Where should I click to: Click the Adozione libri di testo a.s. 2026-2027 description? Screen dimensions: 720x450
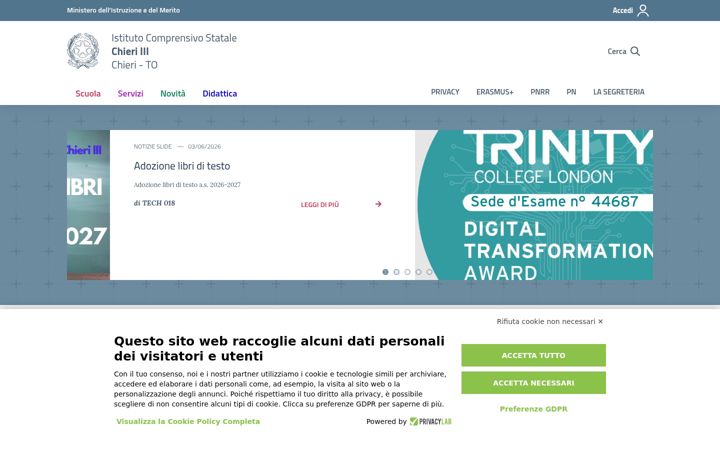[187, 185]
